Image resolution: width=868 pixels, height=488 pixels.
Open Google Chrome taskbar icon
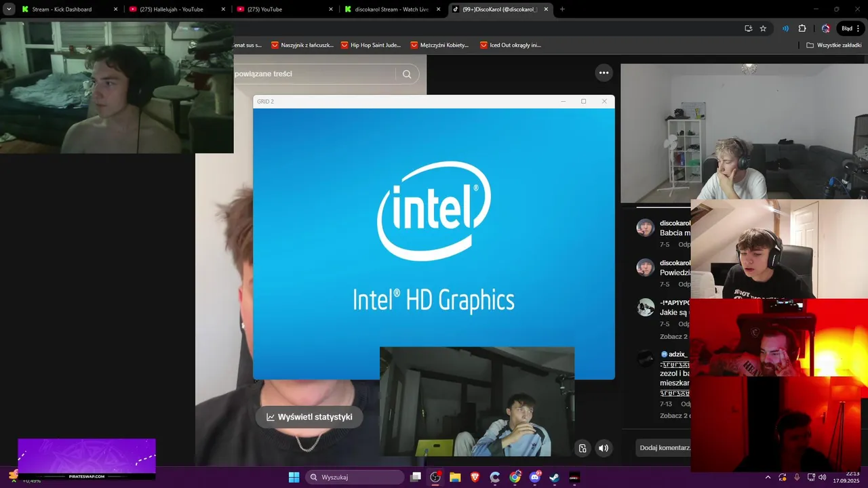(515, 477)
